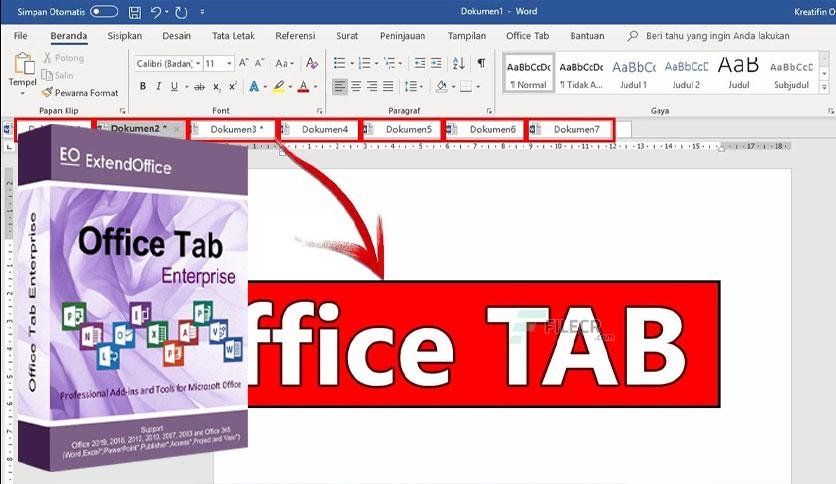
Task: Apply Italic formatting icon
Action: (x=158, y=86)
